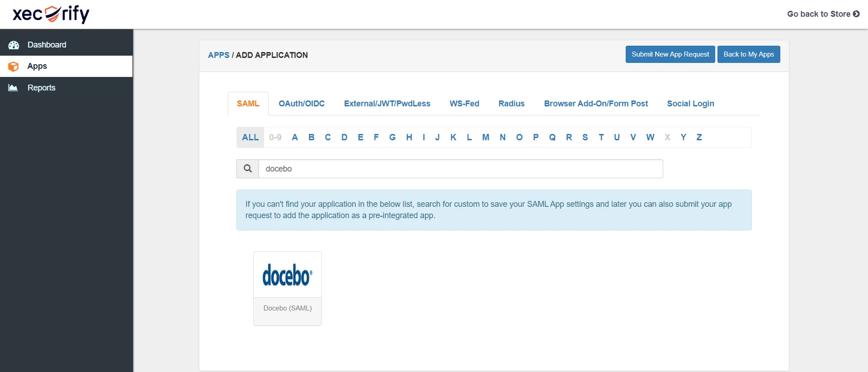Image resolution: width=868 pixels, height=372 pixels.
Task: Filter apps by letter A
Action: click(295, 138)
